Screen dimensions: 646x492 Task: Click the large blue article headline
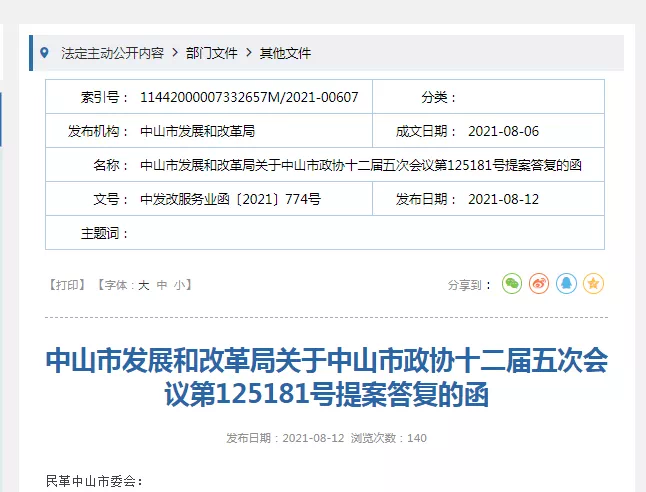coord(327,377)
